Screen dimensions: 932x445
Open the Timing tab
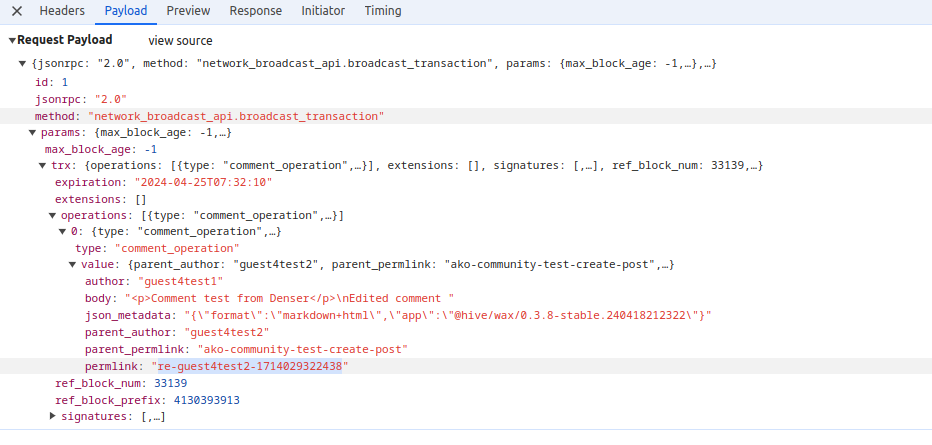pos(382,11)
